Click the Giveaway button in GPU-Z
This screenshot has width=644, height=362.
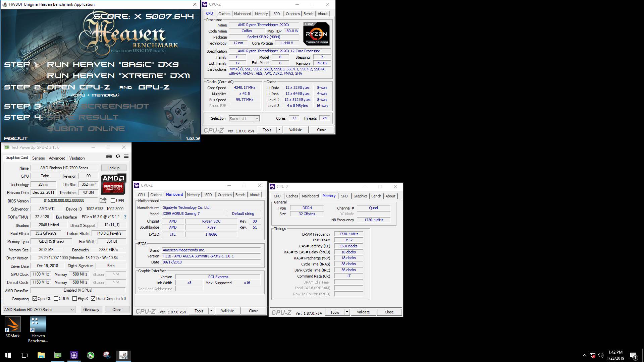(x=91, y=310)
